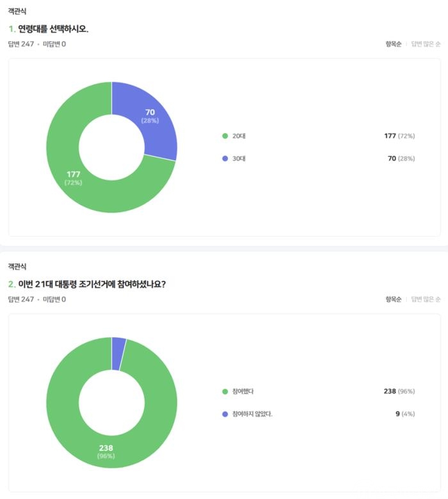This screenshot has width=448, height=499.
Task: Sort question 2 by 항목순
Action: coord(393,299)
